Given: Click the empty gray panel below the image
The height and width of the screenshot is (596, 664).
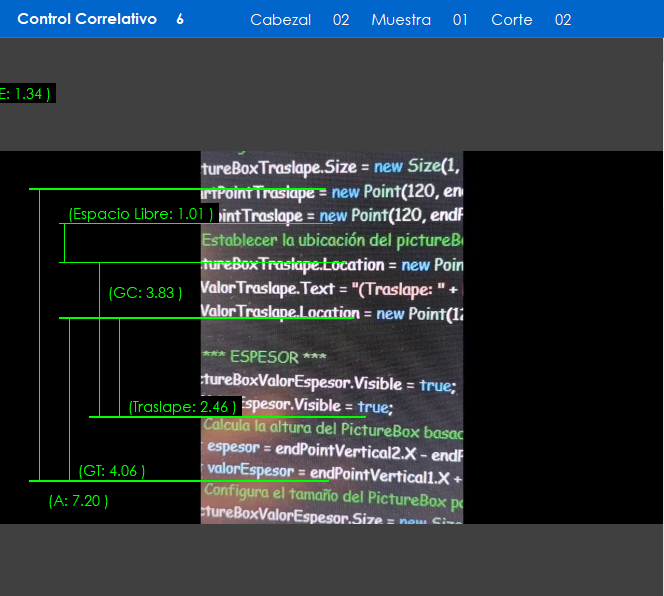Looking at the screenshot, I should [x=332, y=559].
